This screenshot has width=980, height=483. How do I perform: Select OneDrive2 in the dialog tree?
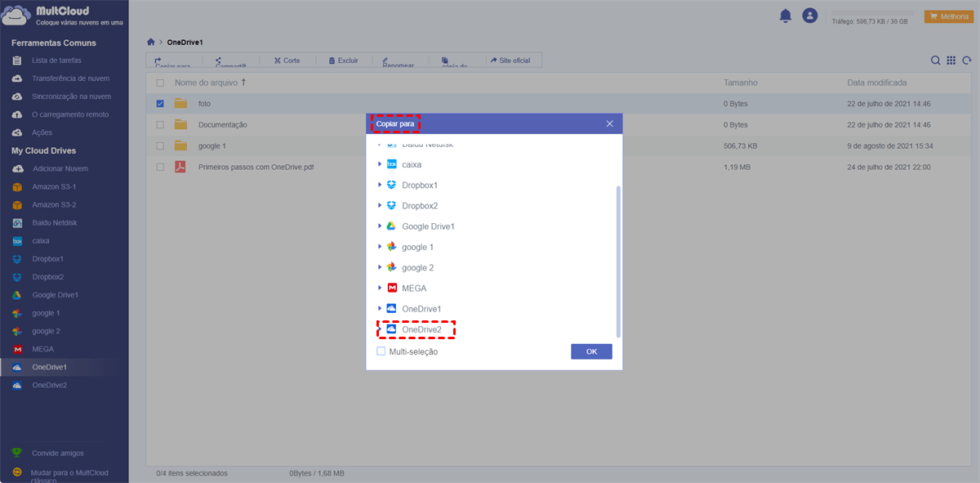coord(421,329)
